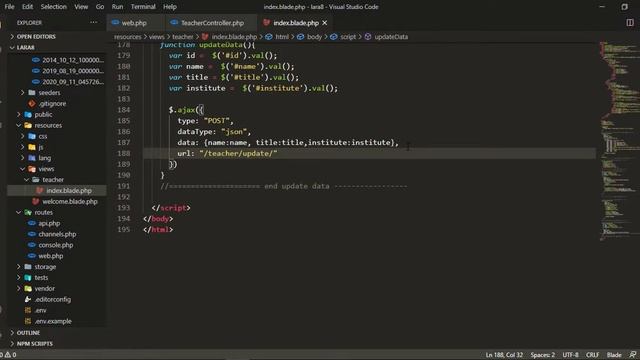Open the View menu
Screen dimensions: 640x360
(x=81, y=7)
